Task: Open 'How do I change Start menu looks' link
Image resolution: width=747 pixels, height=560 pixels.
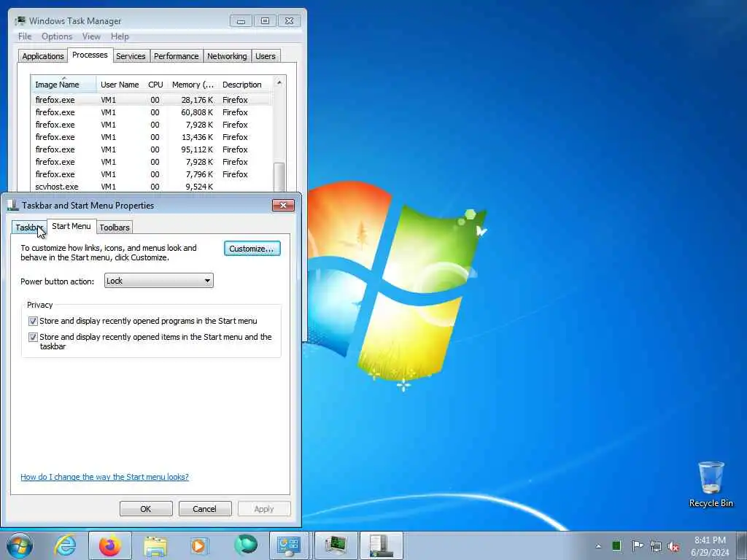Action: point(104,477)
